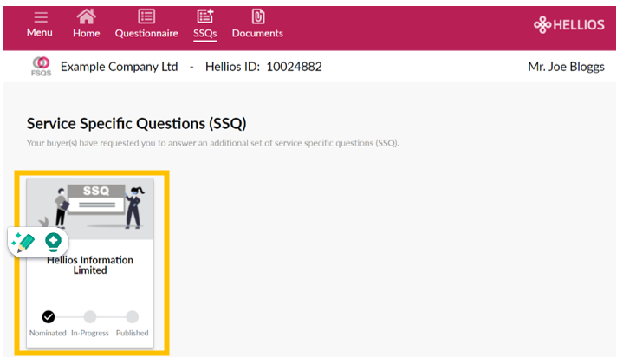
Task: Click the magic pencil overlay icon
Action: pos(23,242)
